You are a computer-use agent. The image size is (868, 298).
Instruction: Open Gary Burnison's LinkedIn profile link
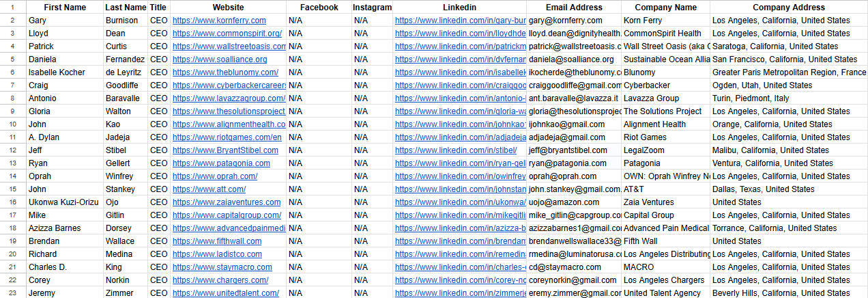tap(461, 21)
